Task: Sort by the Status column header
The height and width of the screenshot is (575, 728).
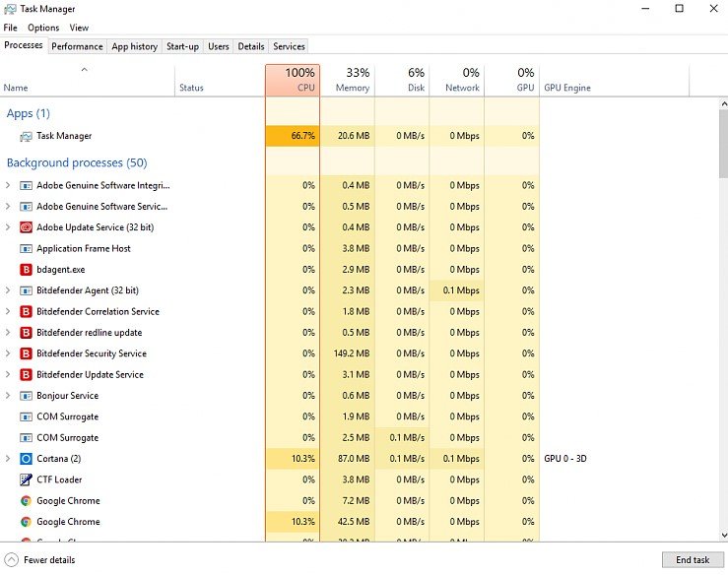Action: point(220,81)
